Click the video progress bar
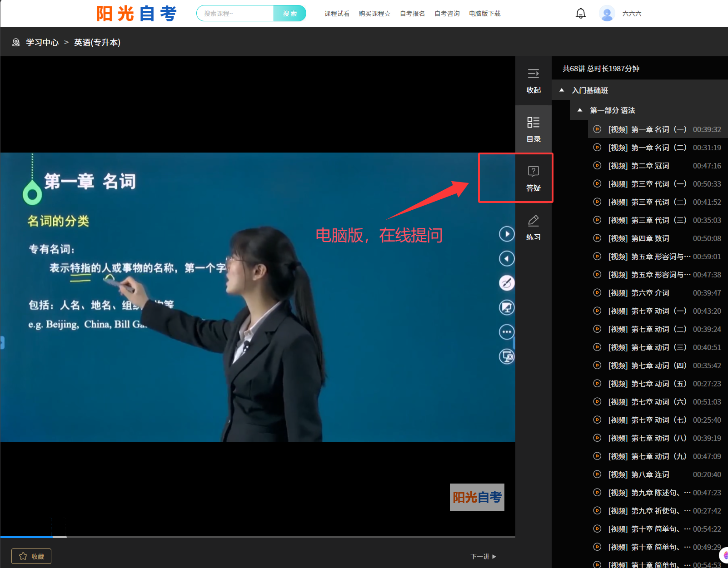Screen dimensions: 728x568 coord(258,537)
